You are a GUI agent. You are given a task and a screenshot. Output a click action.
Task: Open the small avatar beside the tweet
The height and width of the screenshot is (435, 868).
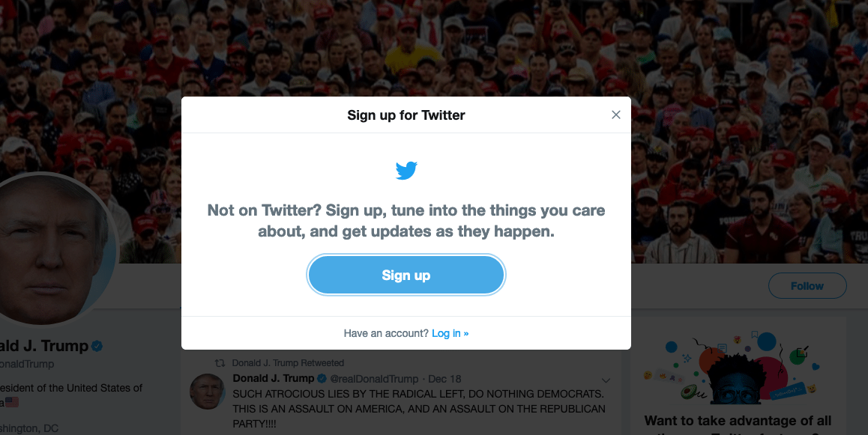coord(207,392)
